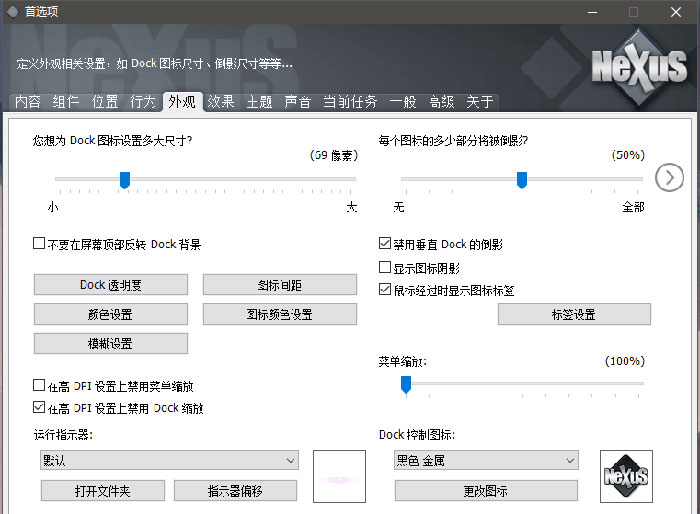
Task: Switch to the 效果 tab
Action: click(221, 102)
